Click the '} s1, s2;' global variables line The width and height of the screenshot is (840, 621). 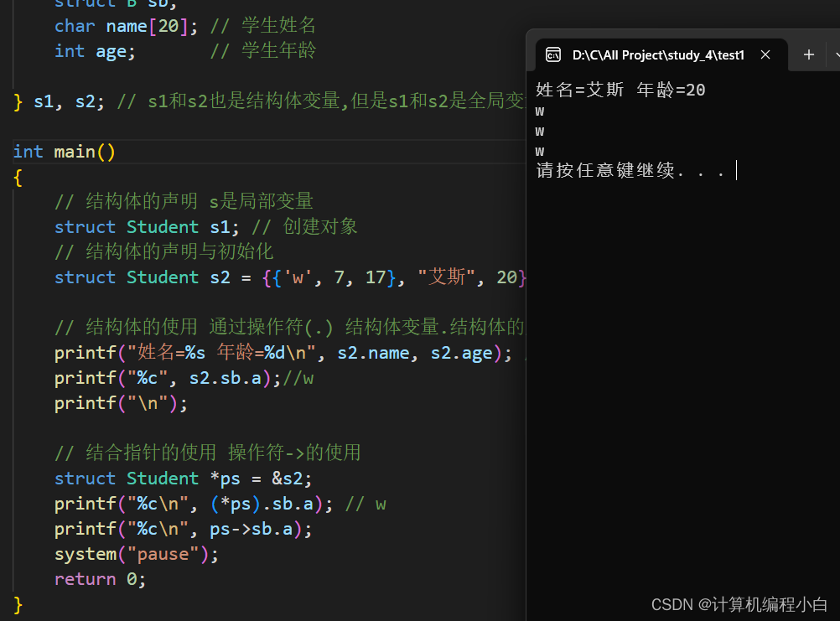59,101
